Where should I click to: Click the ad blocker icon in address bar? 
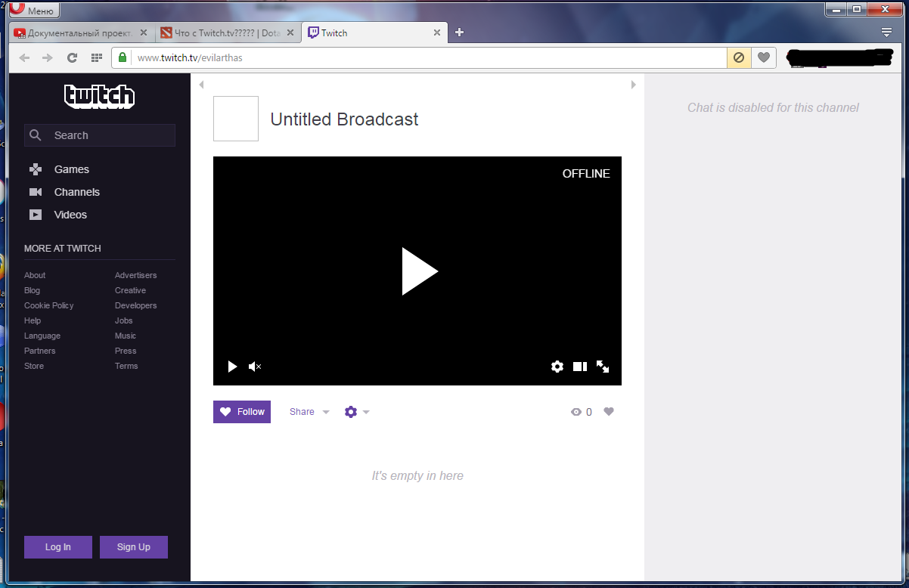(x=739, y=57)
